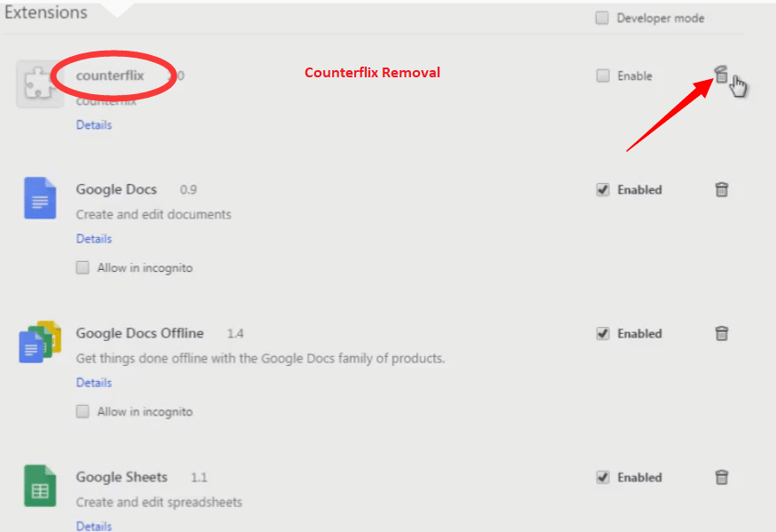Enable Developer mode checkbox
The image size is (776, 532).
point(602,19)
